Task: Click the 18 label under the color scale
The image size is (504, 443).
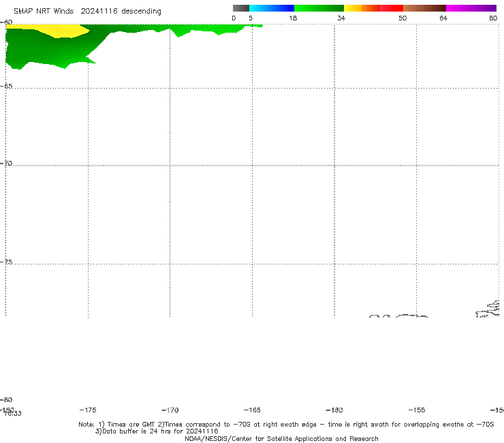Action: tap(293, 18)
